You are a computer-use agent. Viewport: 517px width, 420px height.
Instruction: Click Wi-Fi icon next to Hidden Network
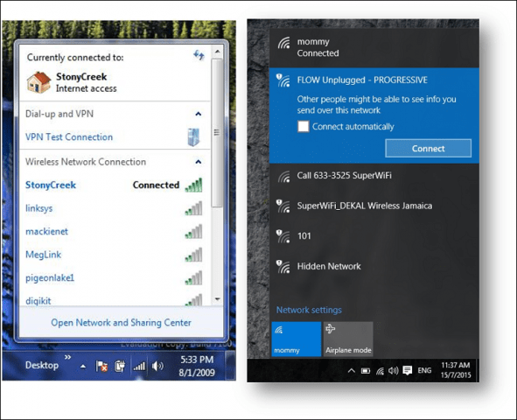[283, 267]
